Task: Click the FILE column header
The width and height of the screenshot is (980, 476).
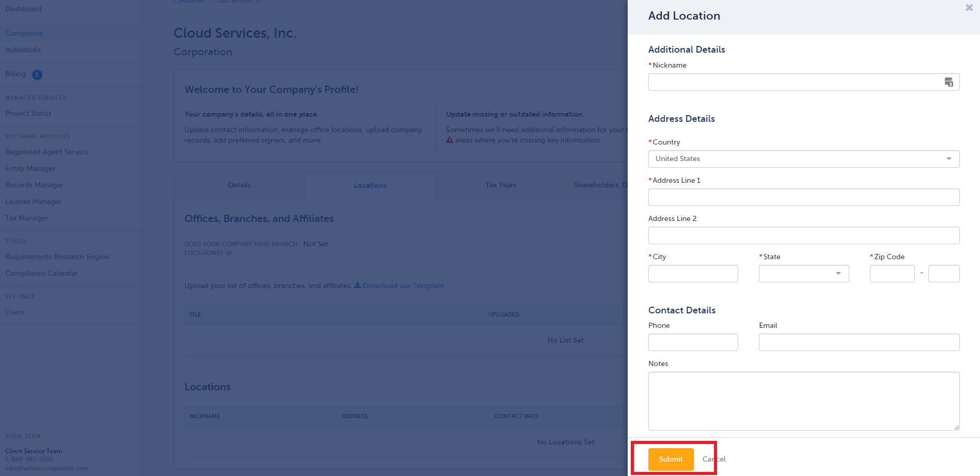Action: [195, 314]
